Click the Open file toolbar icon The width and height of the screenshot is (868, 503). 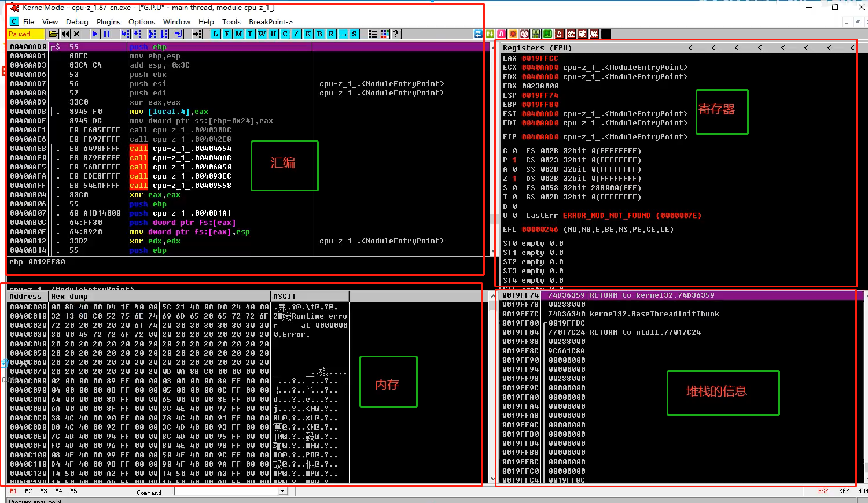(54, 34)
